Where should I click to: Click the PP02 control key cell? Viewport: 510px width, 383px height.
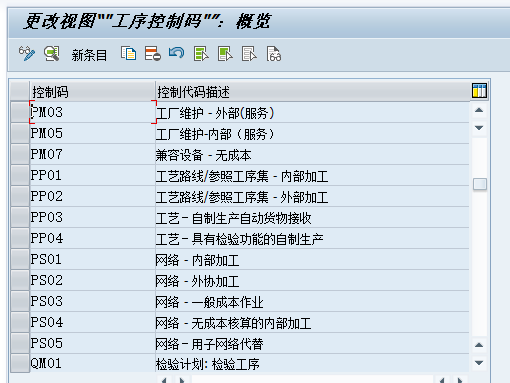tap(93, 196)
